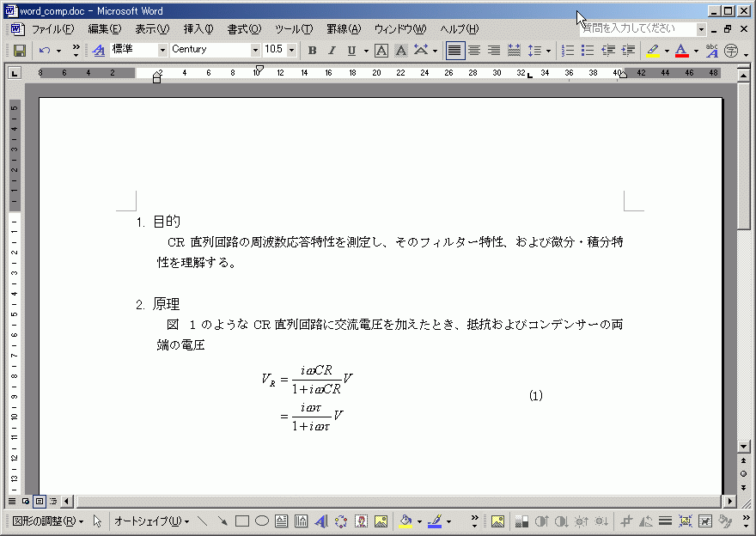The height and width of the screenshot is (536, 756).
Task: Select the oval drawing tool
Action: click(x=262, y=521)
